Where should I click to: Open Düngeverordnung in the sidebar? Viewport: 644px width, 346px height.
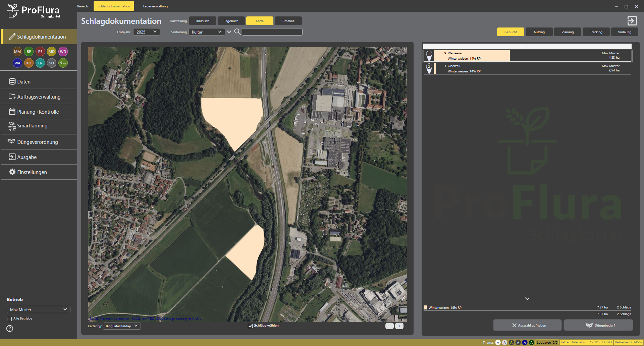[x=38, y=142]
